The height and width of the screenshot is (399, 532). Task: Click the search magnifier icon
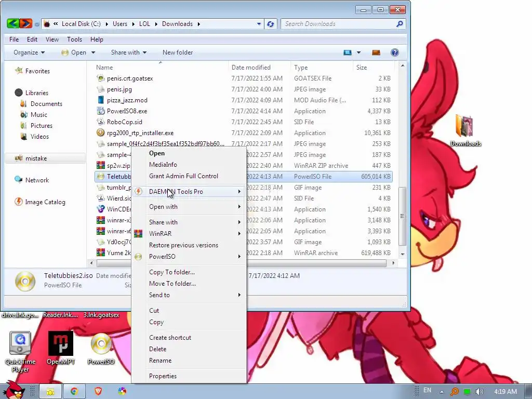pyautogui.click(x=400, y=24)
